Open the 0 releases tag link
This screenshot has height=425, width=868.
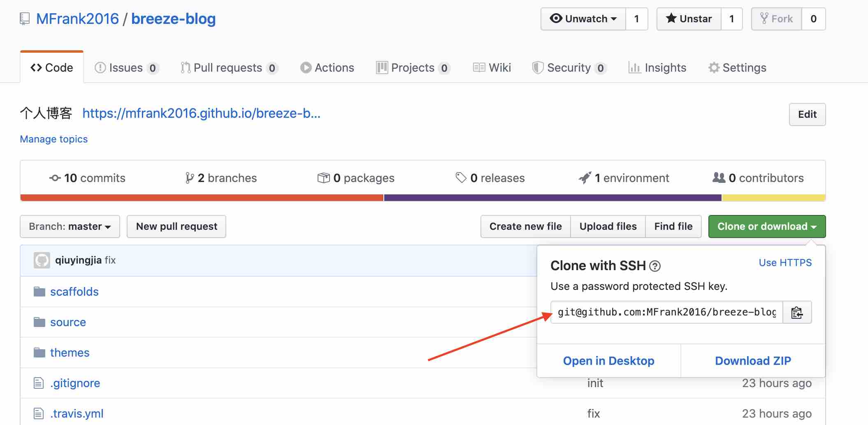[490, 178]
